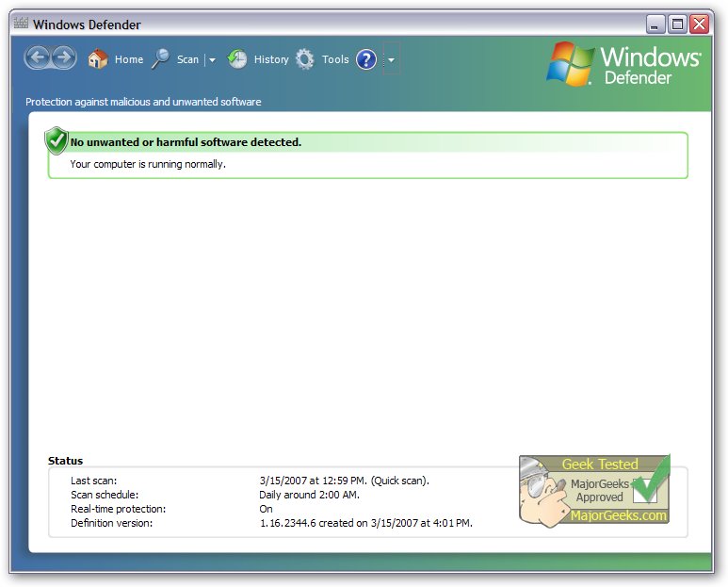Expand the Help options dropdown arrow

(392, 60)
